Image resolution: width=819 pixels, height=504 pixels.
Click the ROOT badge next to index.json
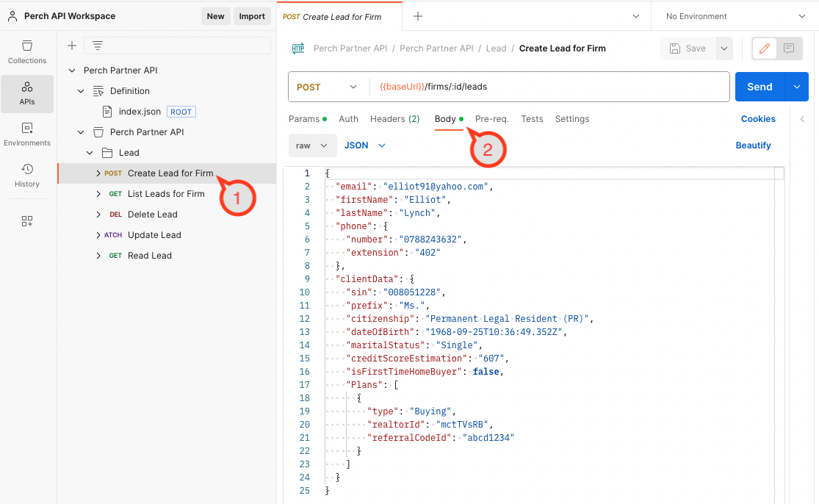pos(181,112)
